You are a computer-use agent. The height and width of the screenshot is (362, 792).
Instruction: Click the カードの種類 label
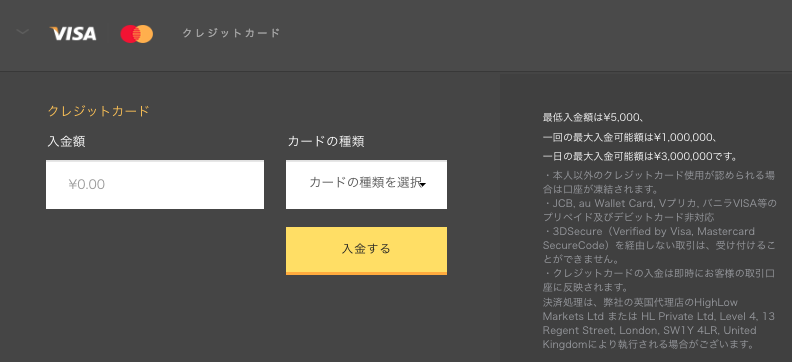(326, 142)
